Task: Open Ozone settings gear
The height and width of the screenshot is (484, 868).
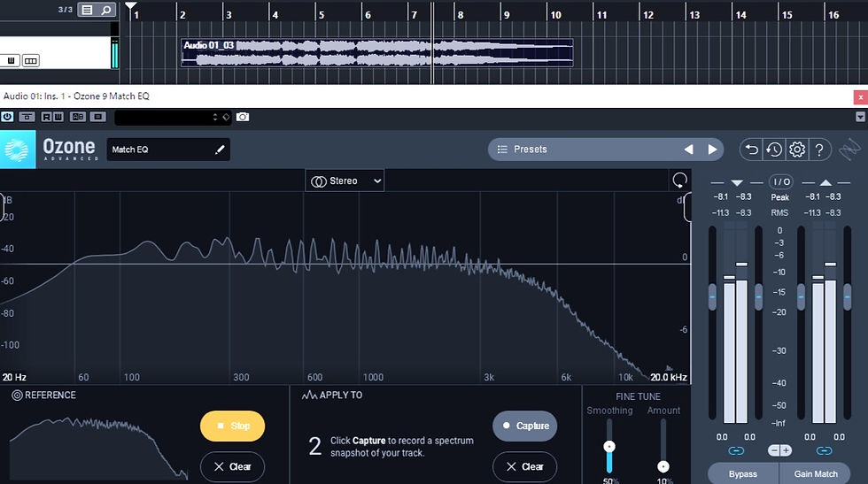Action: (796, 150)
